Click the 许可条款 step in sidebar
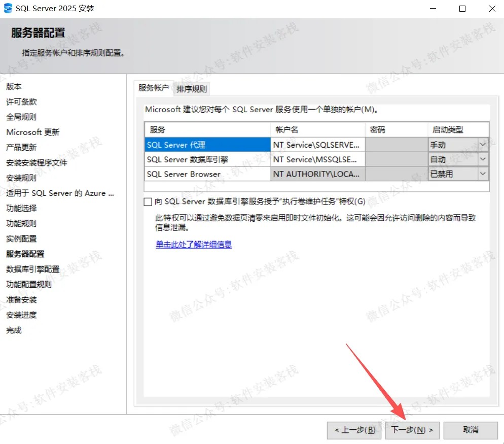 pos(21,101)
